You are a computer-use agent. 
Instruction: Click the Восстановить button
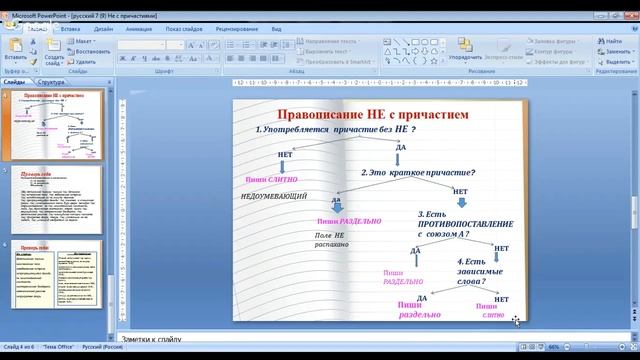pos(89,52)
